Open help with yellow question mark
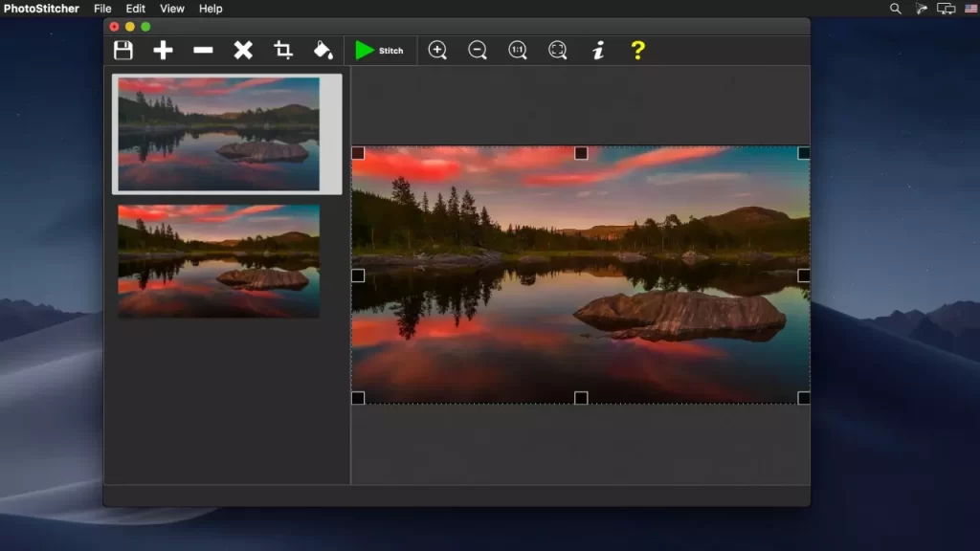Image resolution: width=980 pixels, height=551 pixels. (x=637, y=50)
